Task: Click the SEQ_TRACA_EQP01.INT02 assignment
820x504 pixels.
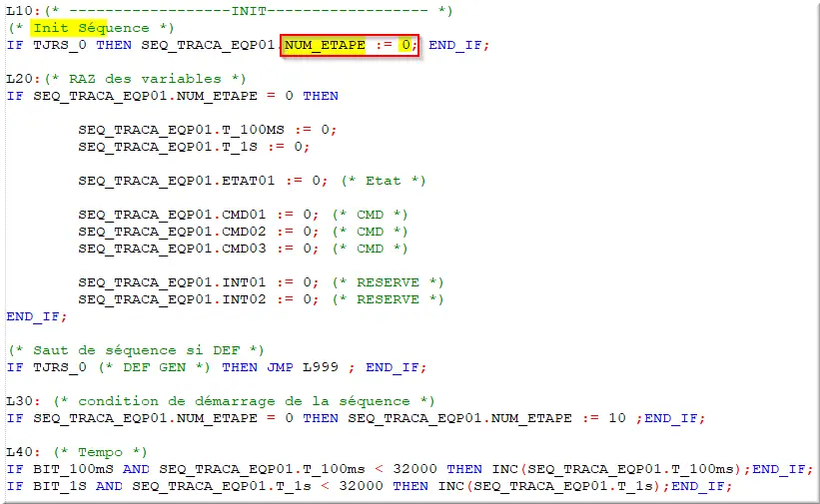Action: click(198, 299)
